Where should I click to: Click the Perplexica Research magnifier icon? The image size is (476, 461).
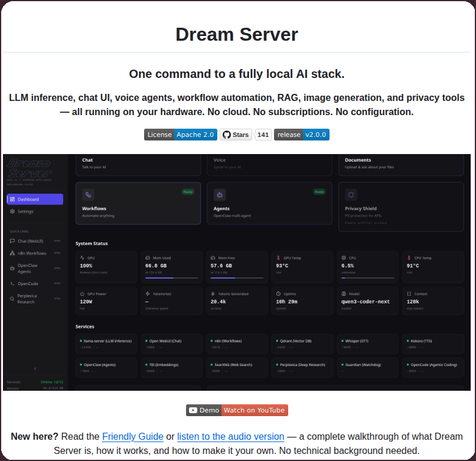[12, 299]
